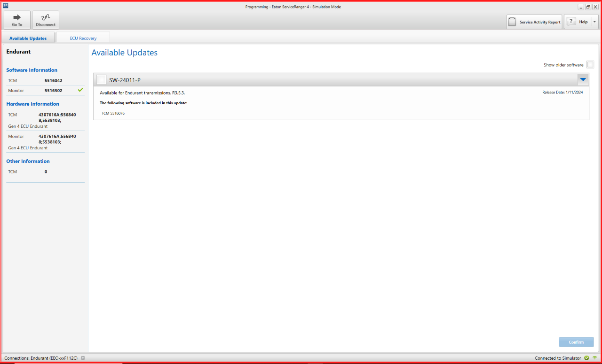Select the Available Updates tab
Viewport: 602px width, 364px height.
(x=29, y=38)
